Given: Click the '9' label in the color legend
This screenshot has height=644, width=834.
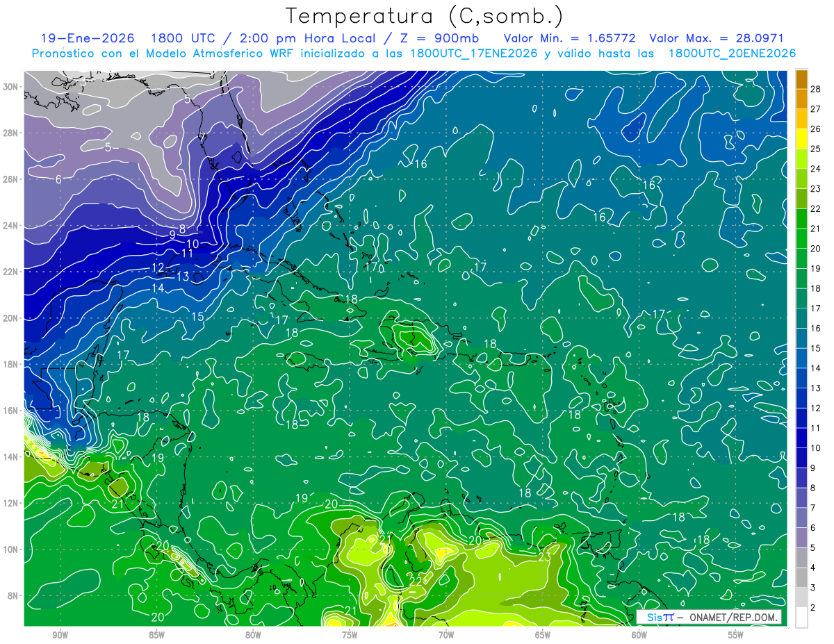Looking at the screenshot, I should point(814,468).
